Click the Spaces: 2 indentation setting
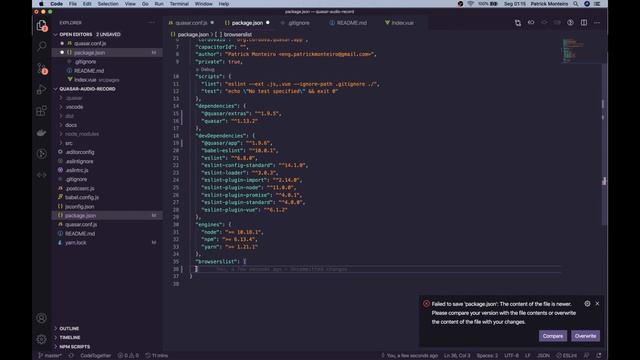640x360 pixels. click(487, 356)
